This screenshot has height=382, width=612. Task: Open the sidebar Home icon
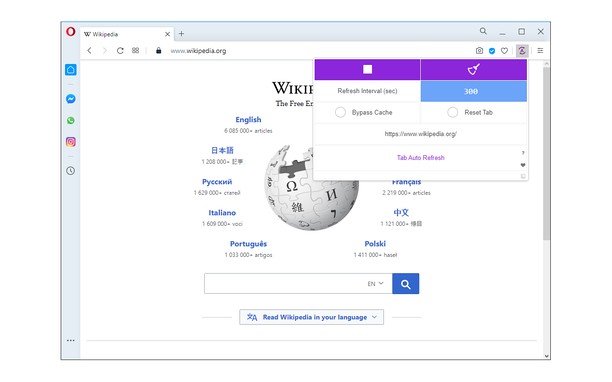pos(71,70)
